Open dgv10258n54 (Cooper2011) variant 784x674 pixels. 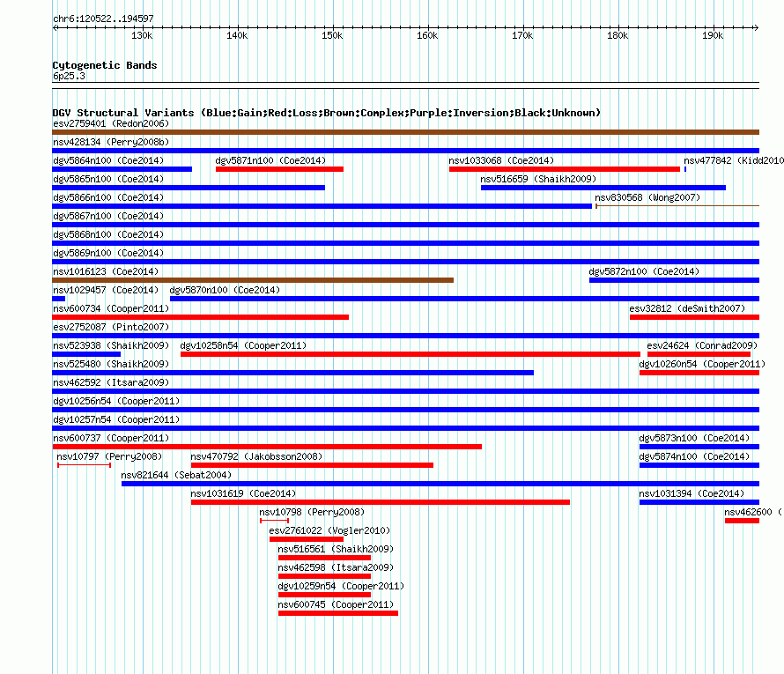coord(243,345)
